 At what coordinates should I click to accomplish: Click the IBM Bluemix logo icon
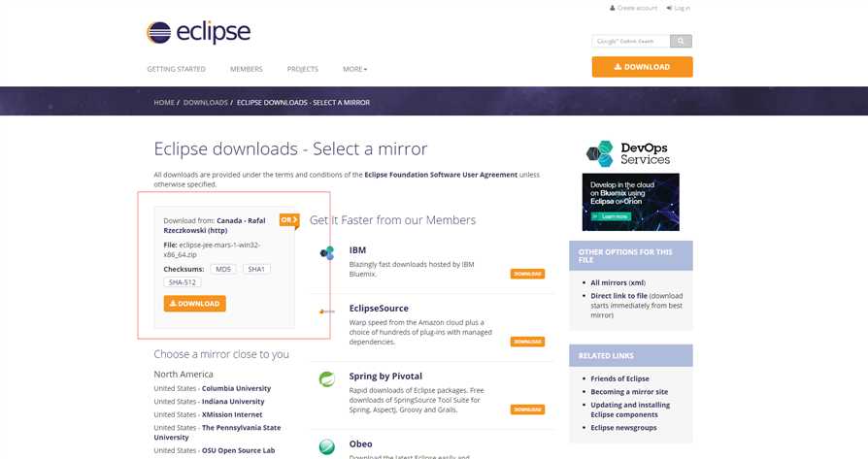click(x=327, y=253)
